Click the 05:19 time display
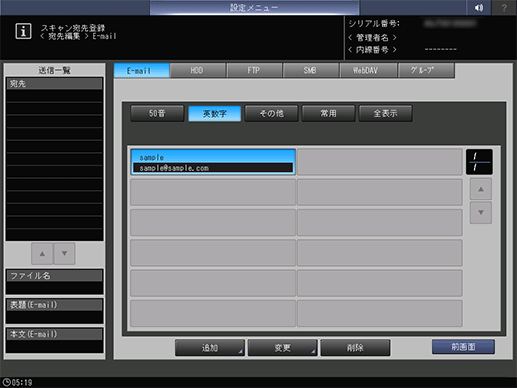The width and height of the screenshot is (517, 388). [22, 383]
